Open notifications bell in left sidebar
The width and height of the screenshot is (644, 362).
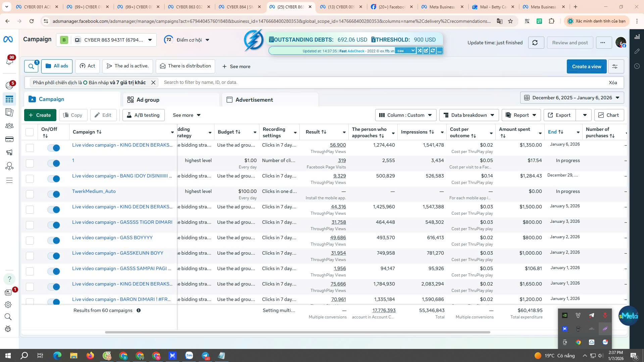(x=9, y=61)
